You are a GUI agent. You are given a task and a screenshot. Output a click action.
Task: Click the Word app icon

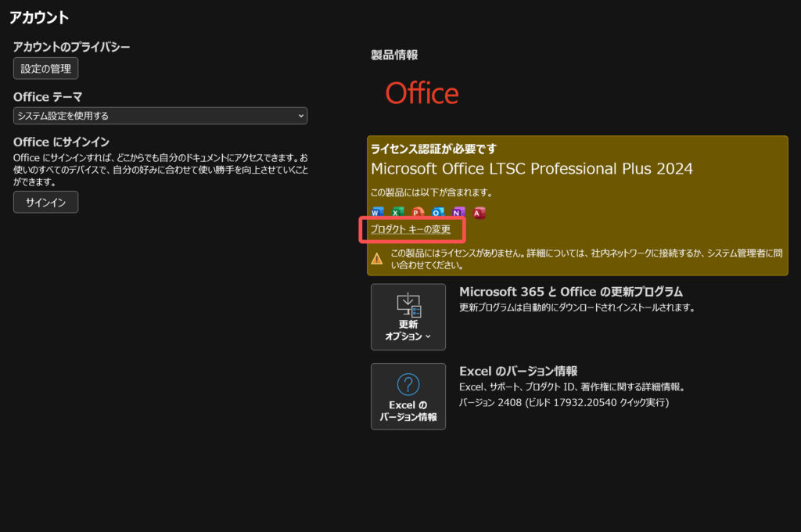(x=377, y=212)
